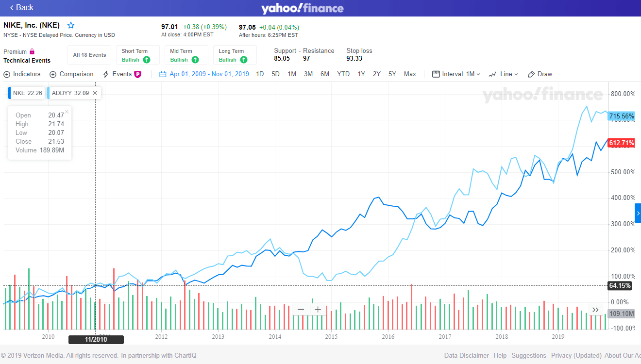Click the pink premium badge beside Events
This screenshot has width=641, height=364.
[137, 74]
